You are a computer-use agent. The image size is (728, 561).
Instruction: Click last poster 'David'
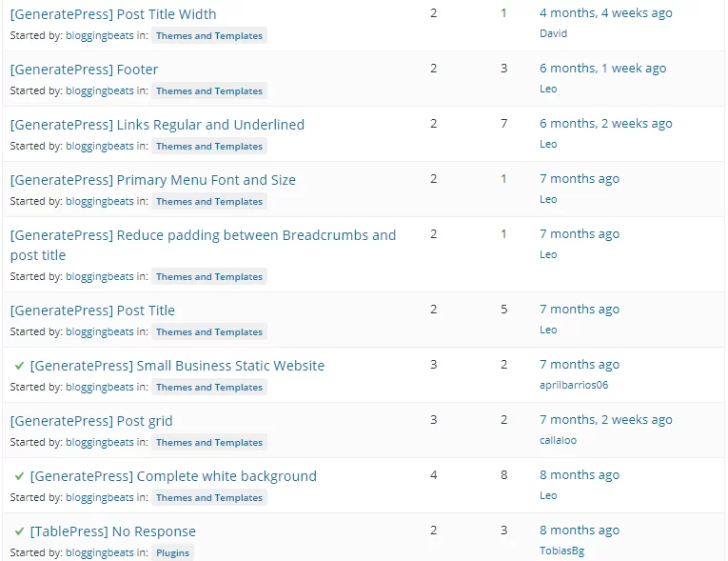click(x=554, y=34)
